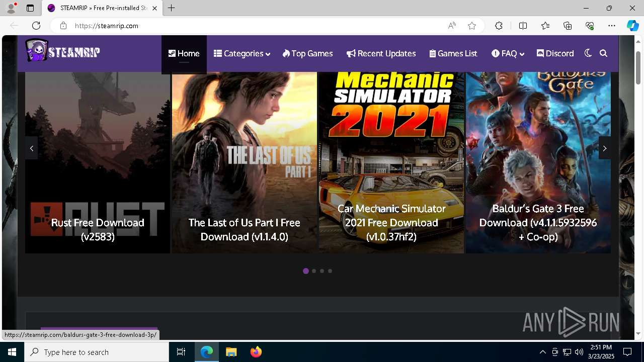Open Settings and more menu
This screenshot has width=644, height=362.
[x=612, y=26]
